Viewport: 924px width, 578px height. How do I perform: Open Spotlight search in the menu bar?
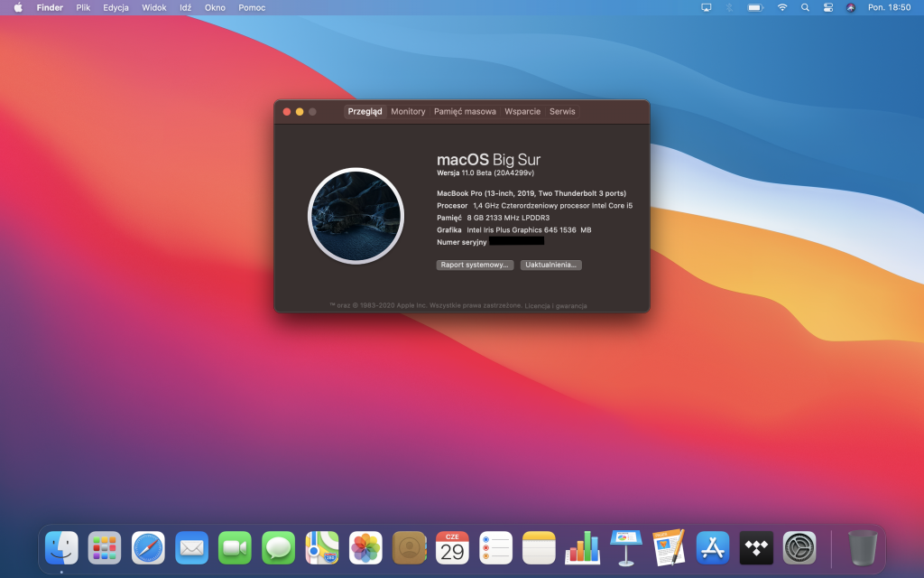coord(804,7)
